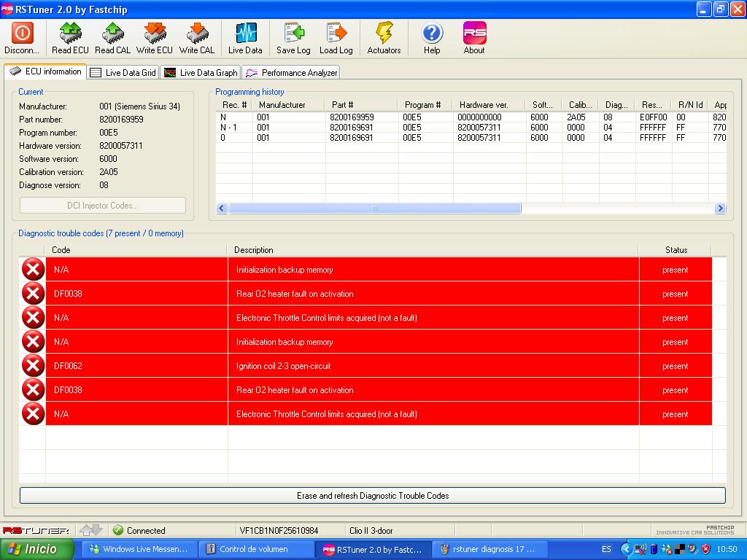This screenshot has width=747, height=560.
Task: Click the 0000000000 hardware version cell
Action: coord(479,117)
